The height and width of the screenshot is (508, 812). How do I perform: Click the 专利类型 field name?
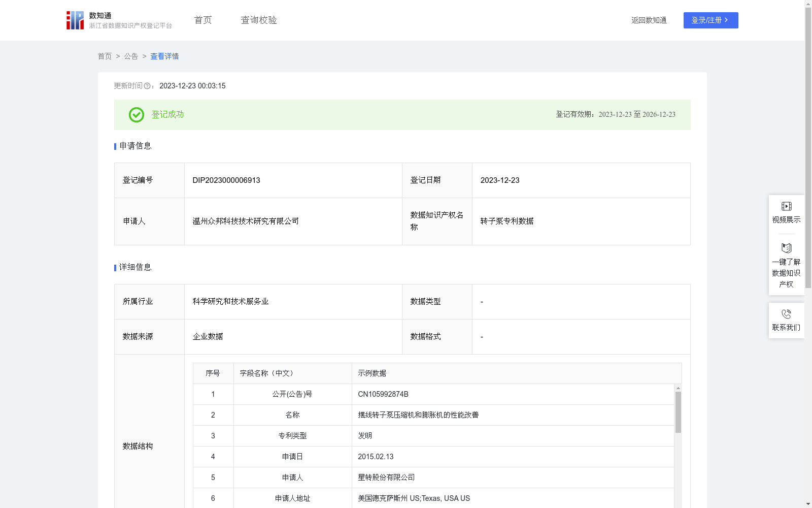pyautogui.click(x=292, y=436)
